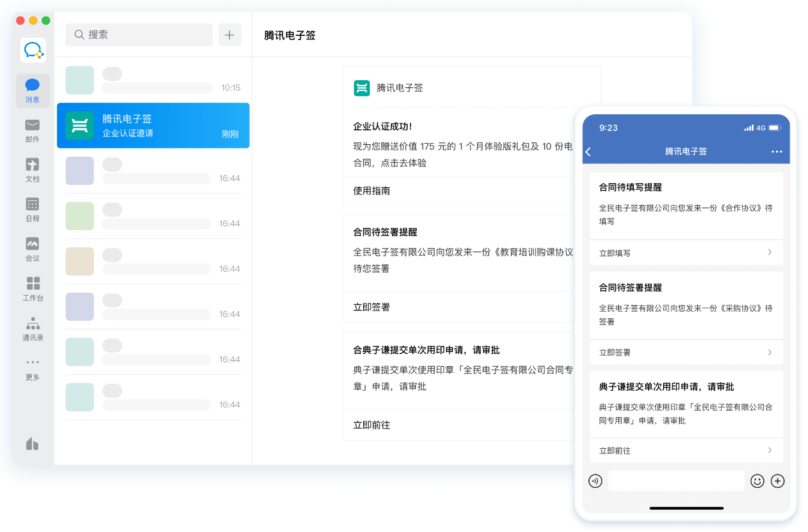Open the desktop 合同待签署提醒 card title
Viewport: 808px width, 532px height.
point(385,232)
